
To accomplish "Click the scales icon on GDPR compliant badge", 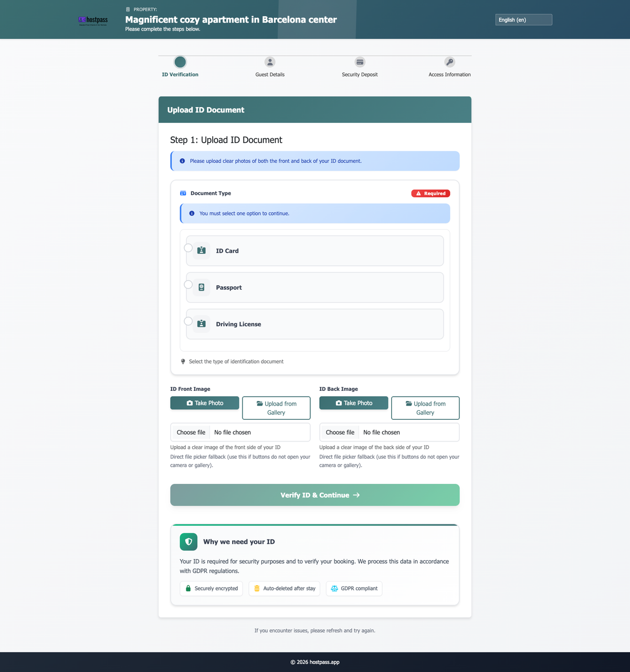I will pyautogui.click(x=334, y=588).
